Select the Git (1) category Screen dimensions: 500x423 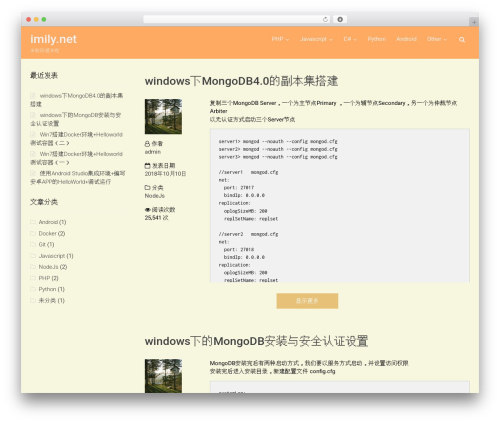46,244
